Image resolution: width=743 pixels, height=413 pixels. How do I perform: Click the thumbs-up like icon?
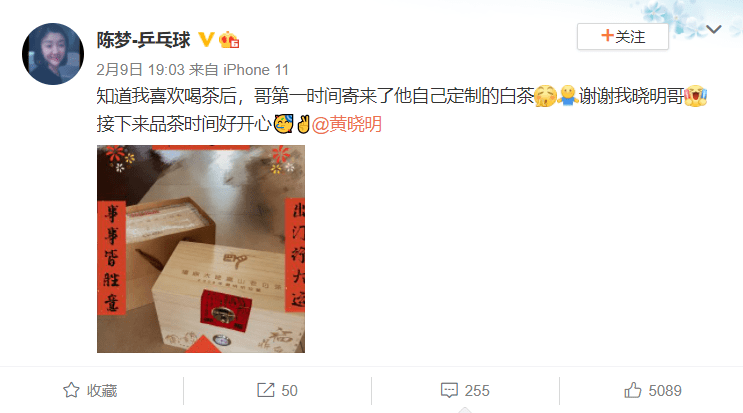point(633,390)
